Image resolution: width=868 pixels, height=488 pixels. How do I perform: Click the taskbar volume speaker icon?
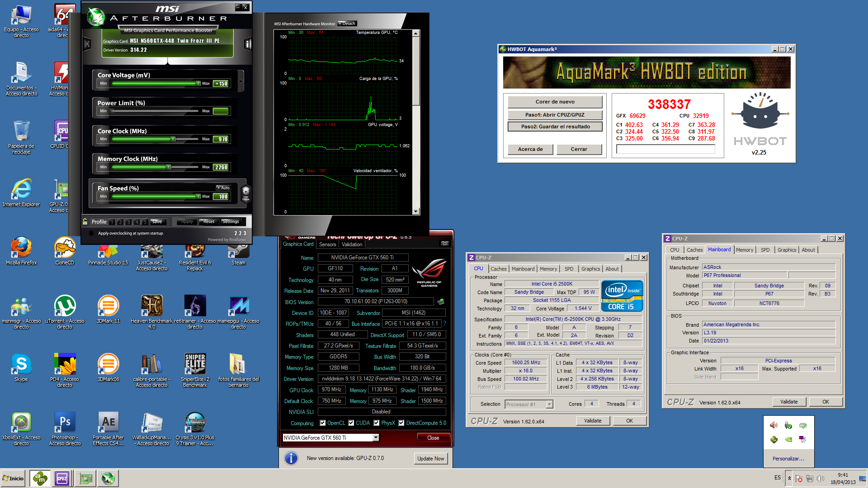(821, 479)
